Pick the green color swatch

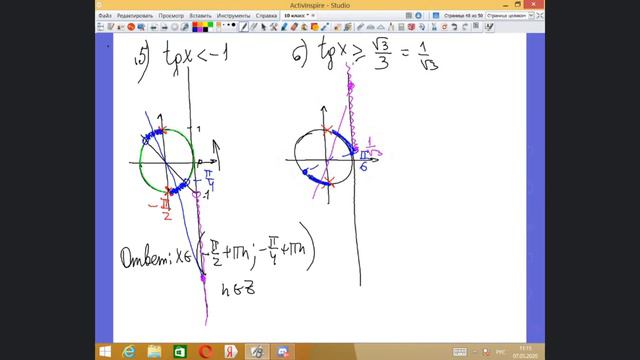211,24
